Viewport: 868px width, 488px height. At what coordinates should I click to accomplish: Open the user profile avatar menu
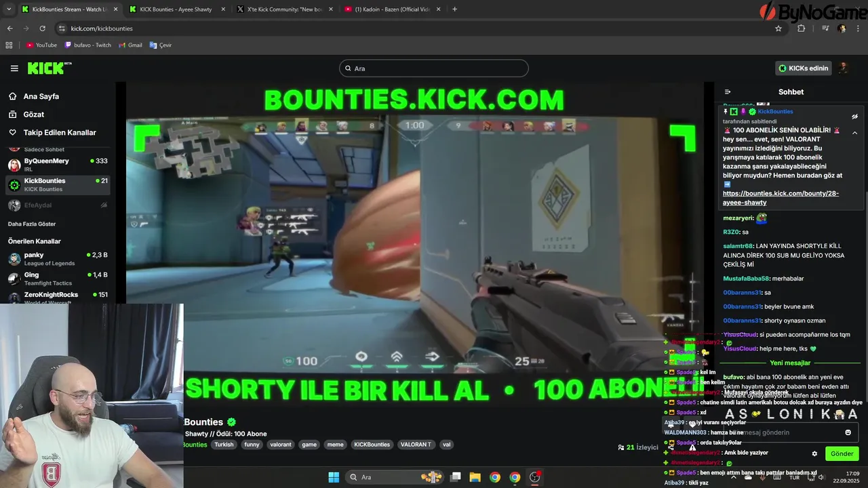(x=844, y=68)
